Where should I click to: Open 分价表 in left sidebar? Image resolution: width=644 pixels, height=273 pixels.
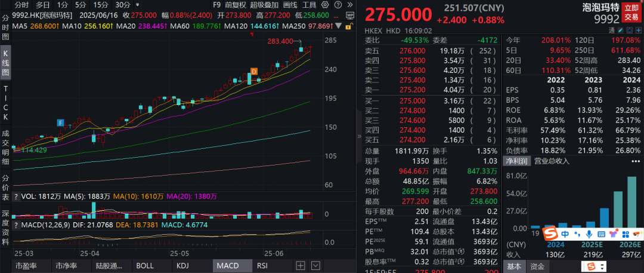click(6, 188)
